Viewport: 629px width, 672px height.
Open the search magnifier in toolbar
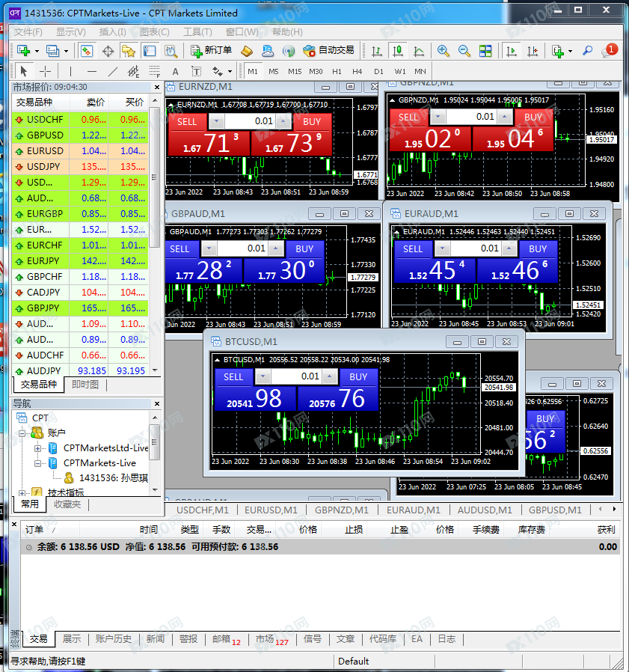tap(587, 51)
